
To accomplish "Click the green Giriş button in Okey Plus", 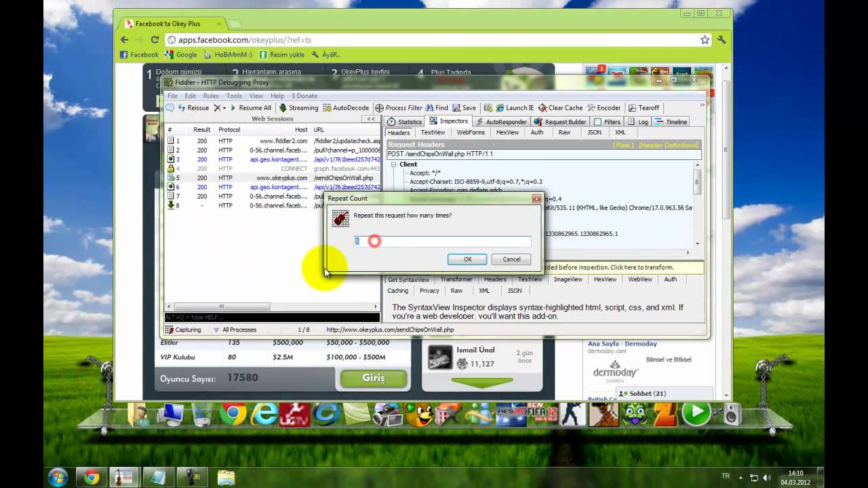I will 374,378.
